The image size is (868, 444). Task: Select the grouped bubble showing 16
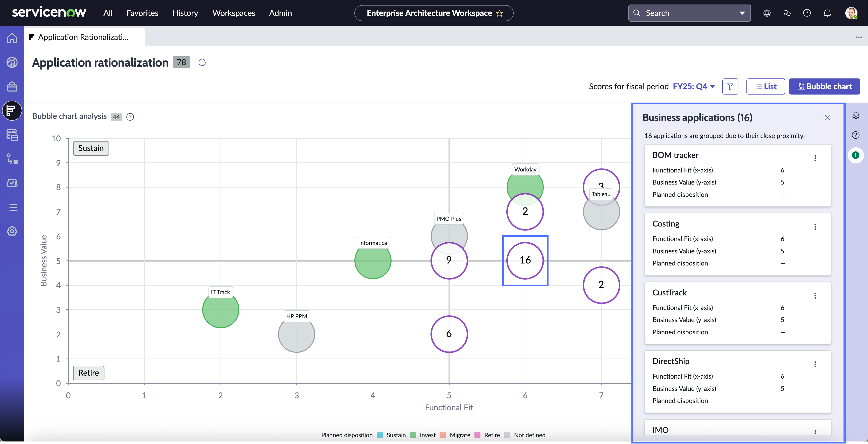pyautogui.click(x=525, y=260)
